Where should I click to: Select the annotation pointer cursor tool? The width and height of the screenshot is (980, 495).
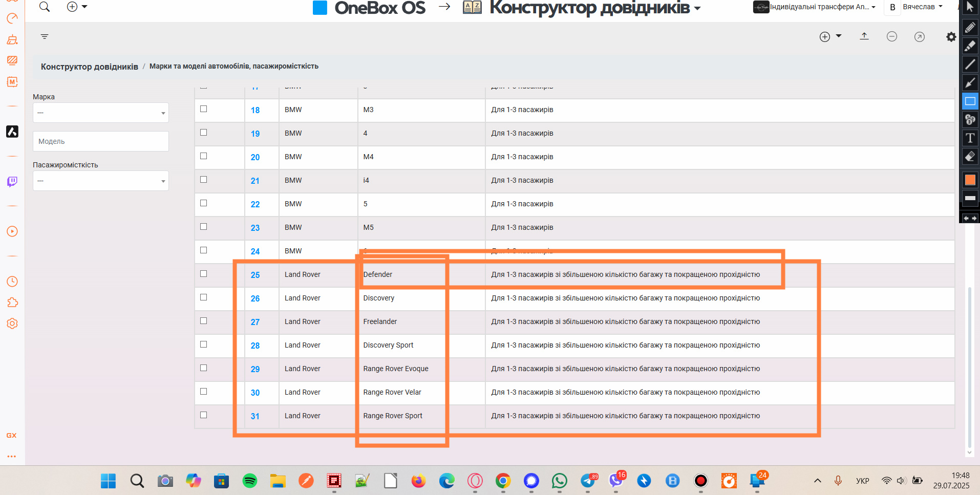[x=970, y=7]
